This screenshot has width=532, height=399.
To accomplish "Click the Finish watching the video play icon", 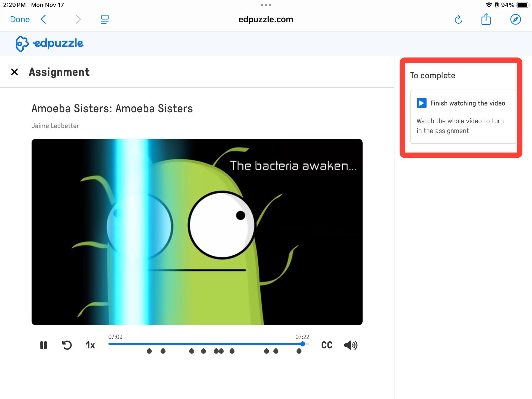I will (x=421, y=103).
